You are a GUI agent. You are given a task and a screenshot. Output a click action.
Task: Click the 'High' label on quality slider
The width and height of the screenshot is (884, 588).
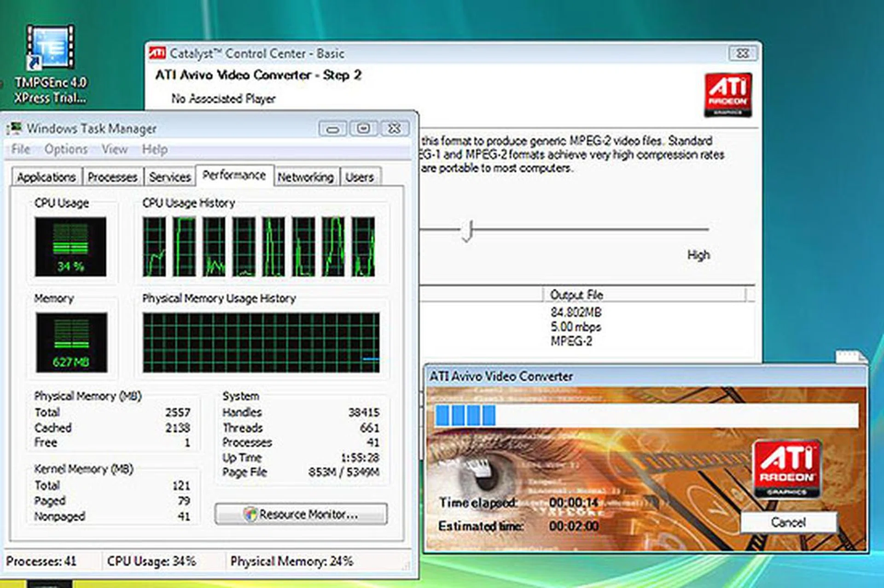698,255
